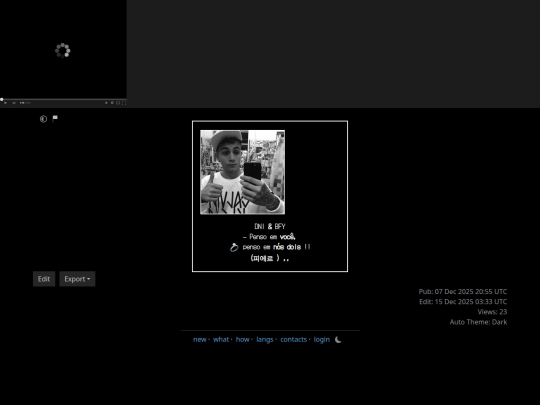Open the 'langs' footer link
Screen dimensions: 540x405
265,340
